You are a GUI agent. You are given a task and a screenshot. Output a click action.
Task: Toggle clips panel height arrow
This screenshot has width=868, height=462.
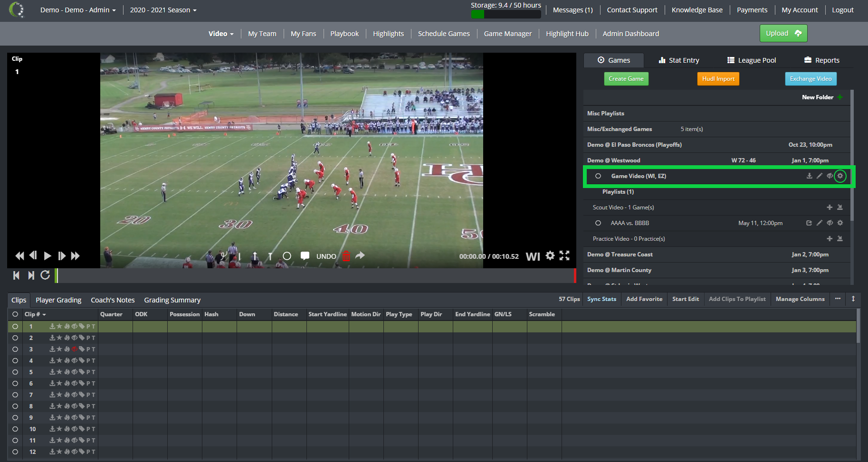853,299
